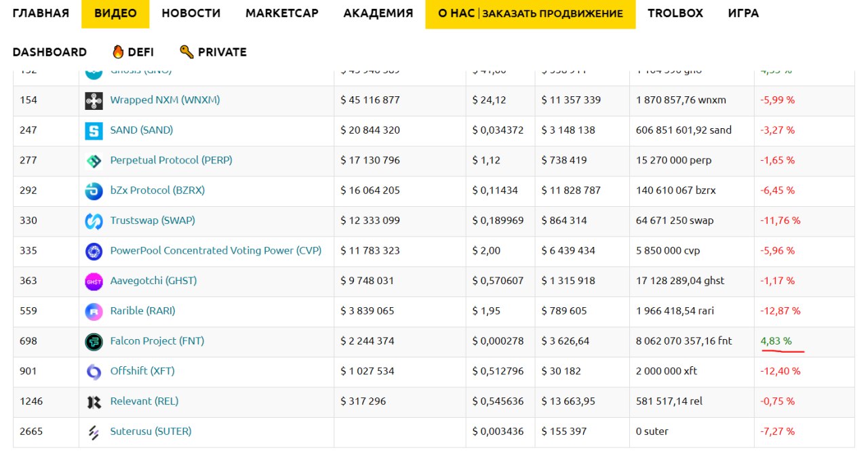Click the flame icon beside DEFI

tap(118, 52)
